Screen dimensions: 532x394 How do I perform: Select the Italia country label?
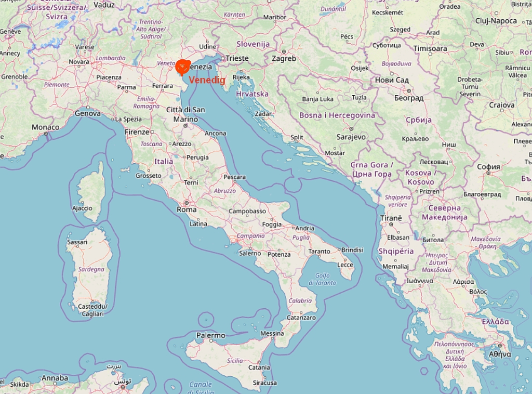(x=164, y=162)
